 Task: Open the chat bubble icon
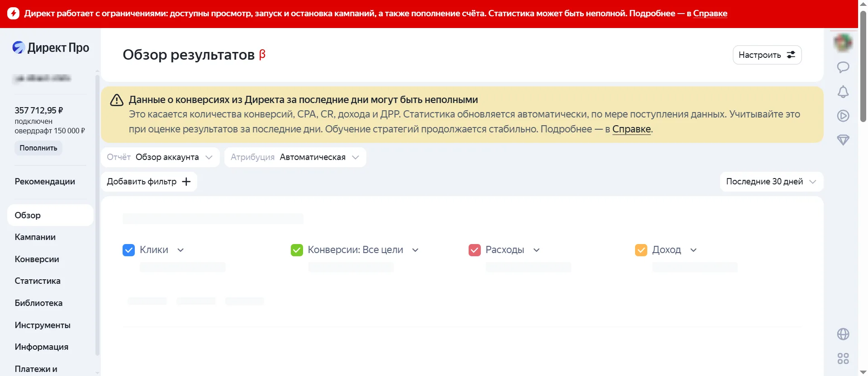843,67
